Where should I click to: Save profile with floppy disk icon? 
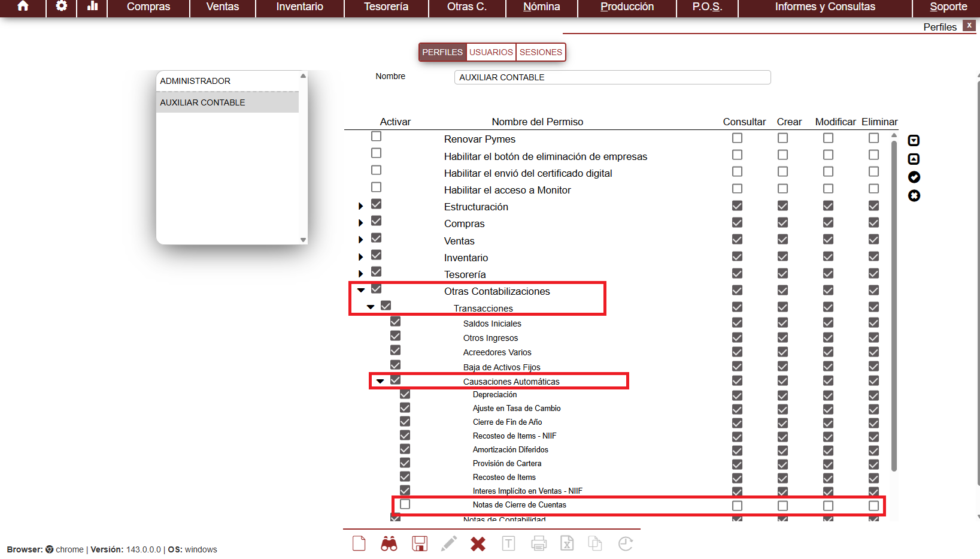click(x=419, y=544)
